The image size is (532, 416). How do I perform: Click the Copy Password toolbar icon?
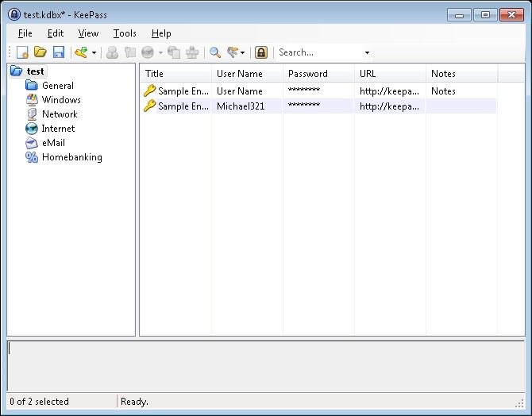130,52
